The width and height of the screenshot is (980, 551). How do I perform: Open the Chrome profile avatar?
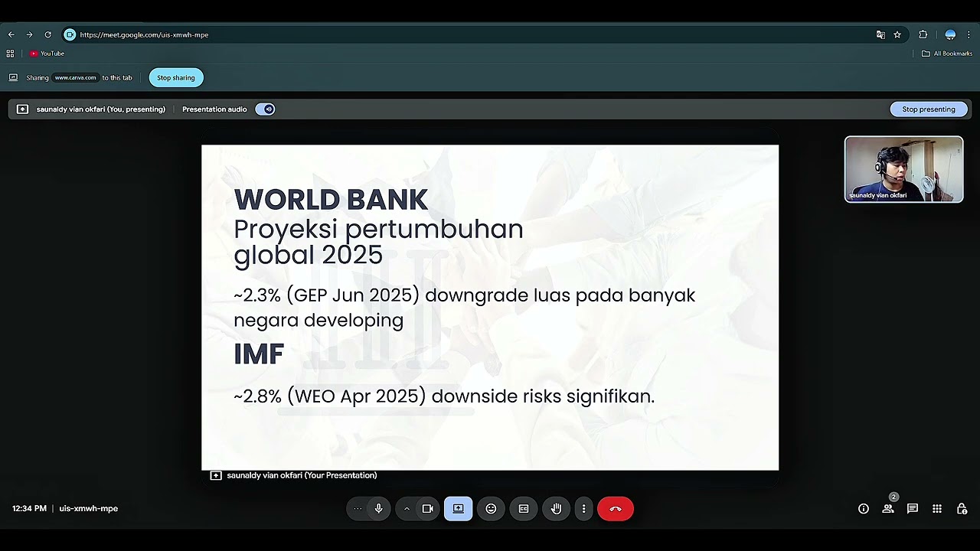click(950, 34)
